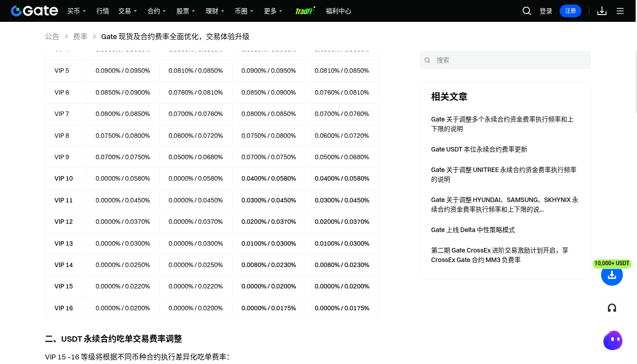
Task: Expand the 交易 dropdown menu
Action: [x=128, y=11]
